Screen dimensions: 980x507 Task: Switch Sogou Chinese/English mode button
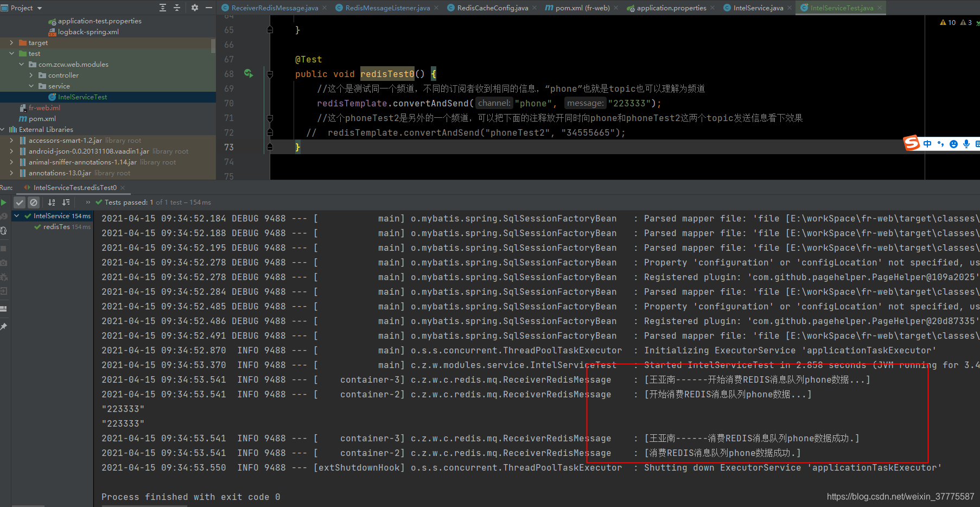click(927, 144)
